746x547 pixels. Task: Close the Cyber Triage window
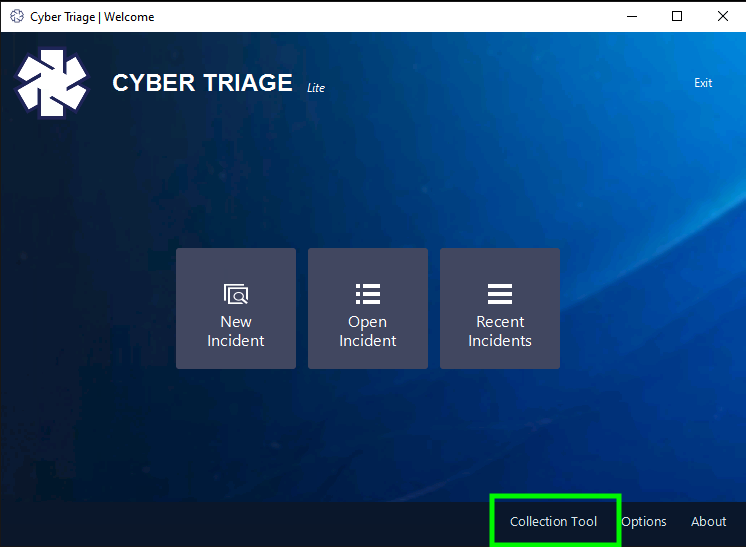(722, 16)
